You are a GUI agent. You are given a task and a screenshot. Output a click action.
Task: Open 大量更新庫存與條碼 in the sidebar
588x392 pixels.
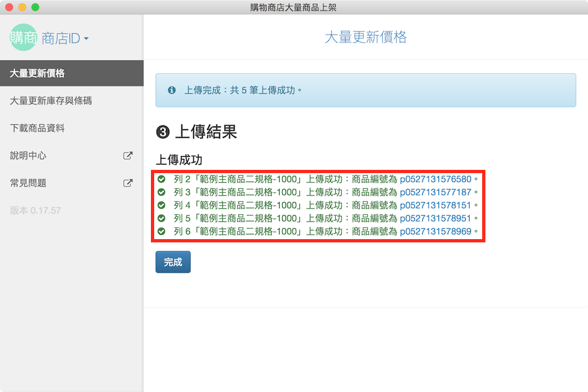[51, 101]
